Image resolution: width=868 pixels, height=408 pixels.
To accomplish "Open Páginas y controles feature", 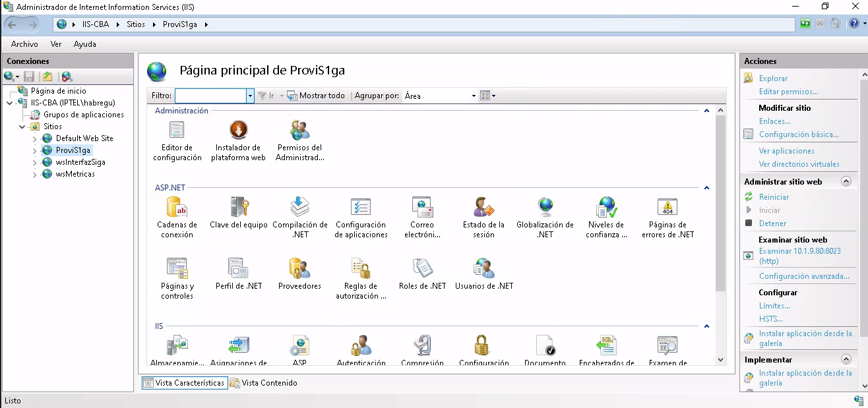I will pos(177,279).
